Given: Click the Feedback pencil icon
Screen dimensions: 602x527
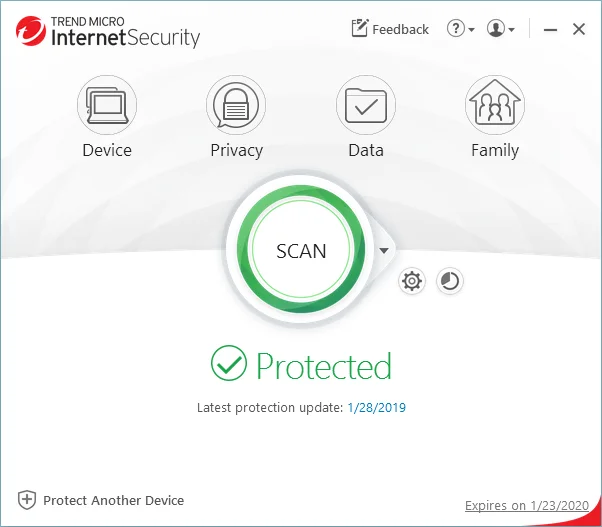Looking at the screenshot, I should pyautogui.click(x=360, y=29).
